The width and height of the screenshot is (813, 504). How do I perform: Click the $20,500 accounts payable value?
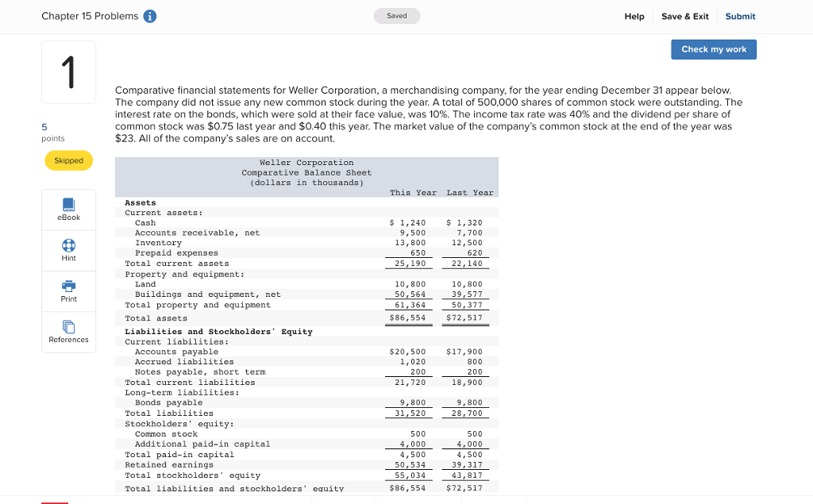tap(407, 352)
